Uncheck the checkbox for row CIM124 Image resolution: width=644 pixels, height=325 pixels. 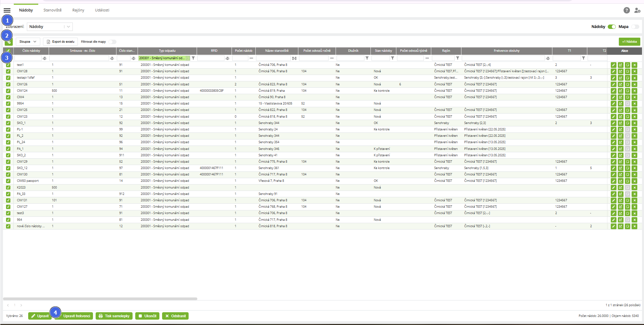coord(8,91)
